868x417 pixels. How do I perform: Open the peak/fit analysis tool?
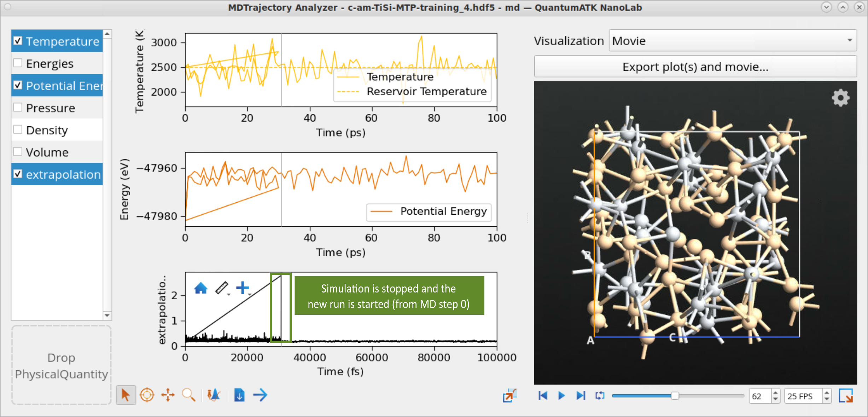pyautogui.click(x=214, y=395)
